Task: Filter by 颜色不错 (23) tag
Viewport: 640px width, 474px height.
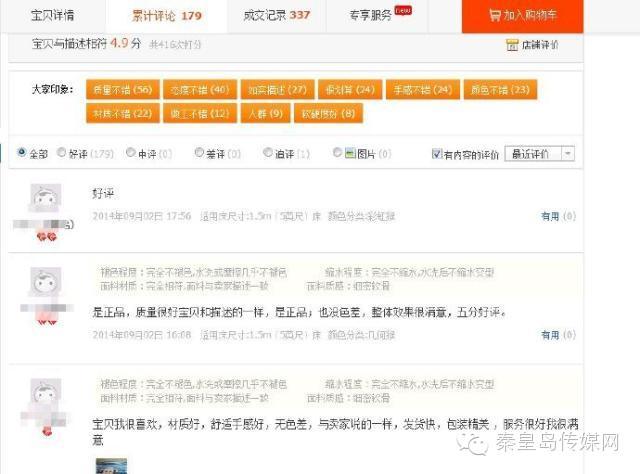Action: pos(500,90)
